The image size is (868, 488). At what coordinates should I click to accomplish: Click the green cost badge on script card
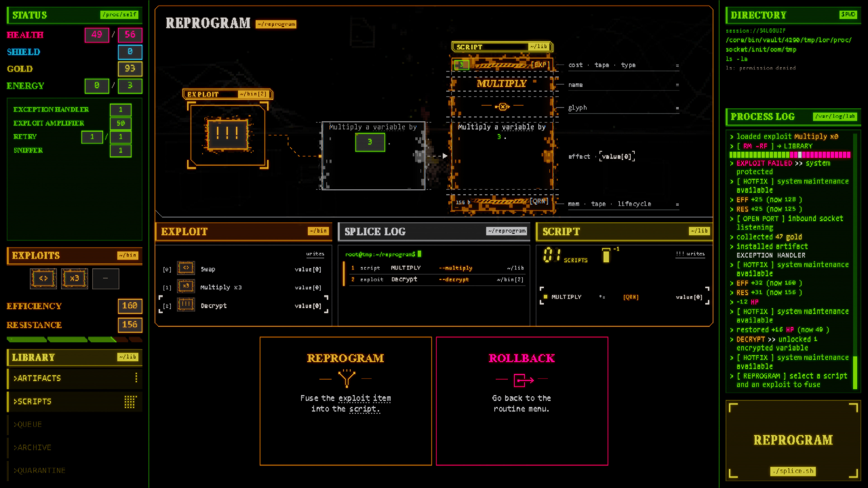tap(461, 65)
